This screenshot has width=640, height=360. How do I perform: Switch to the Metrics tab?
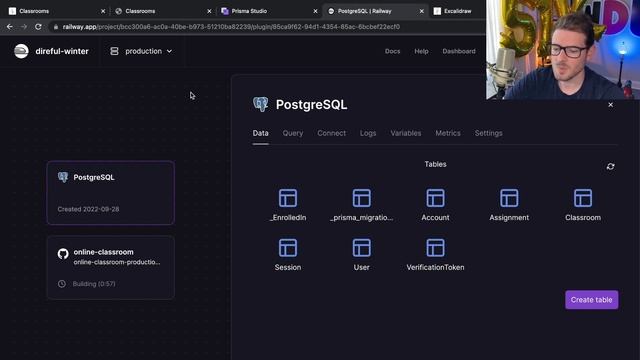coord(448,133)
